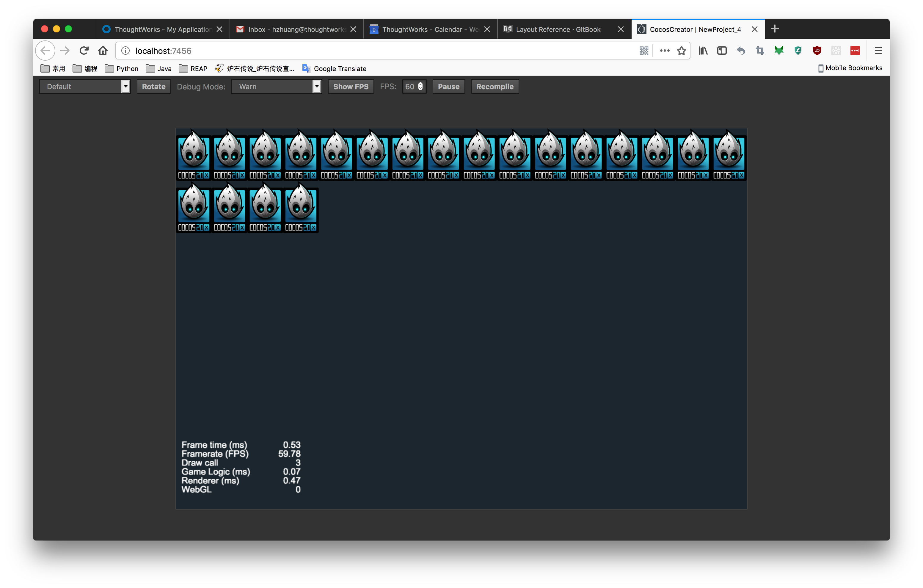The width and height of the screenshot is (923, 588).
Task: Click the browser reload icon
Action: pyautogui.click(x=84, y=51)
